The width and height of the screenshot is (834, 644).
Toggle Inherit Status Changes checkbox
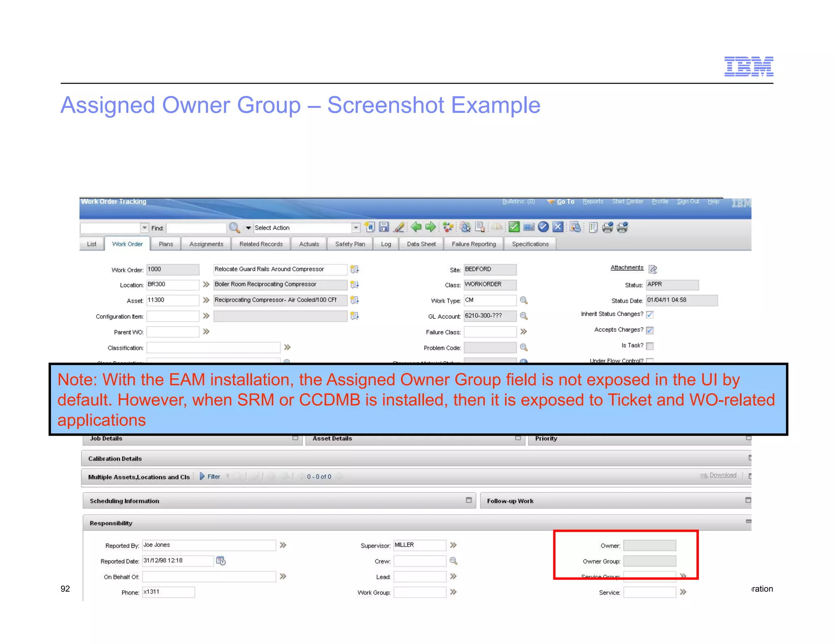click(x=650, y=314)
